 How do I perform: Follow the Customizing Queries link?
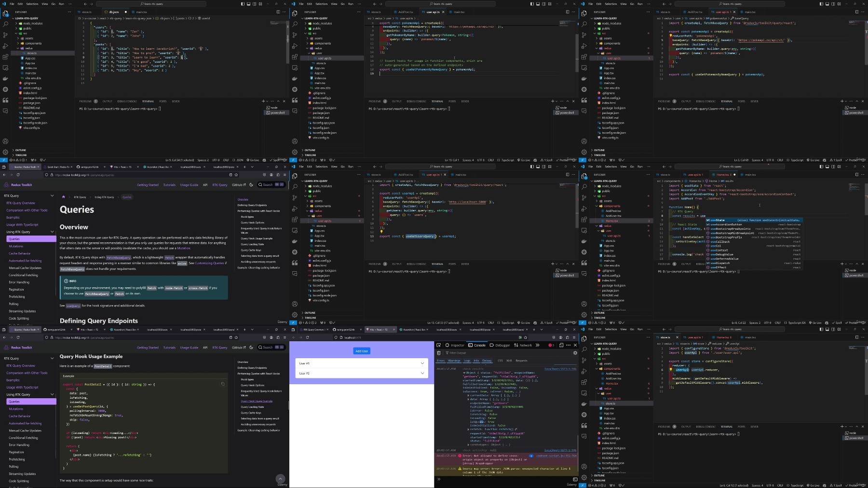(x=210, y=263)
